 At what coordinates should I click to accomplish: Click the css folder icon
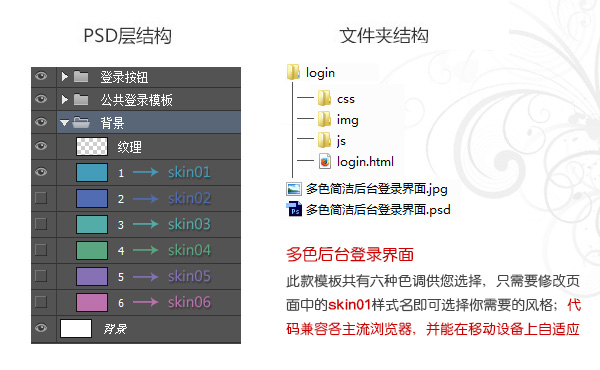tap(324, 98)
